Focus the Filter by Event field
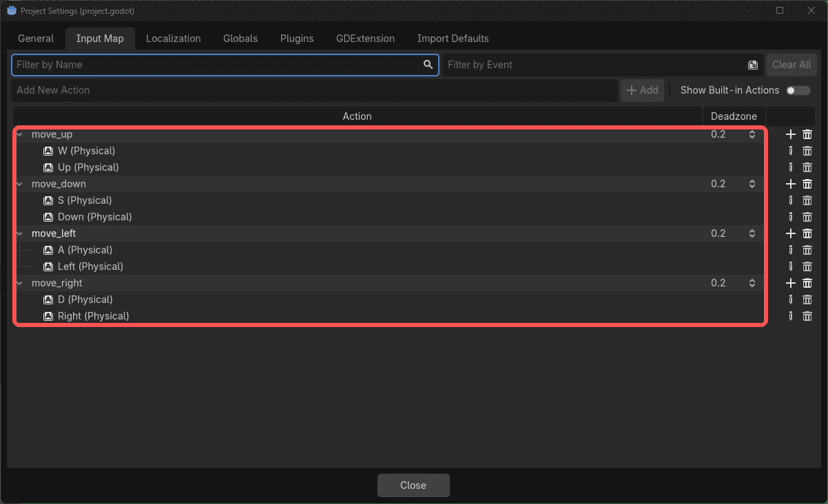Screen dimensions: 828x504 pos(603,65)
